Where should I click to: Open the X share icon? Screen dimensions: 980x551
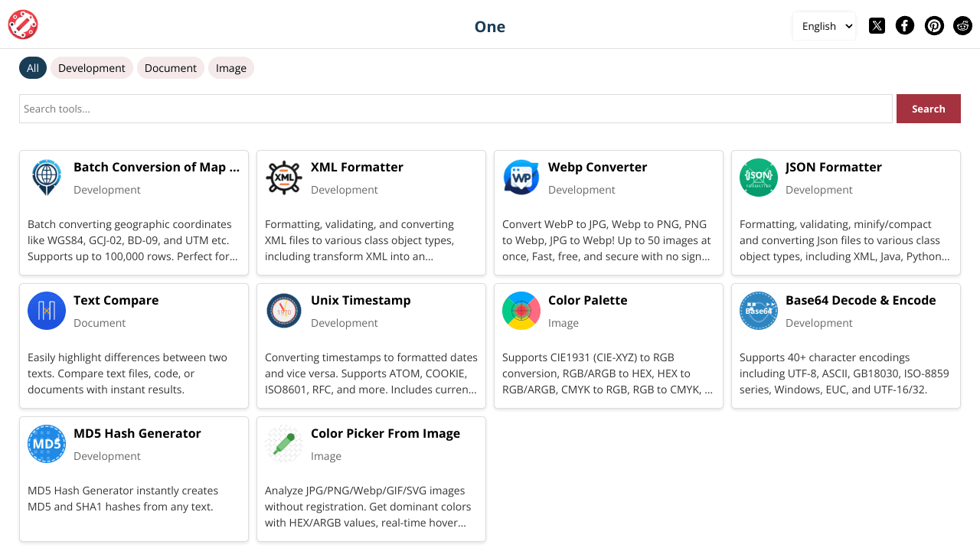coord(877,25)
